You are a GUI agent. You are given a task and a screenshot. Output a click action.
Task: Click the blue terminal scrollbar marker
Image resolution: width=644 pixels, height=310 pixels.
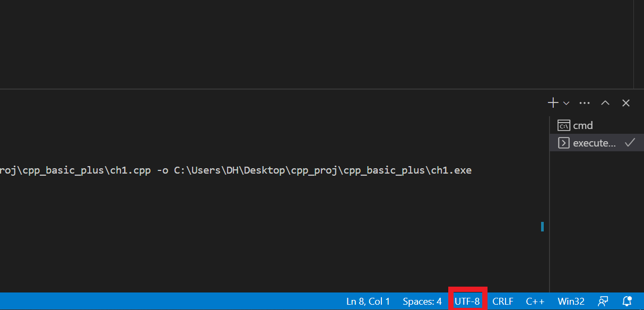[x=543, y=227]
